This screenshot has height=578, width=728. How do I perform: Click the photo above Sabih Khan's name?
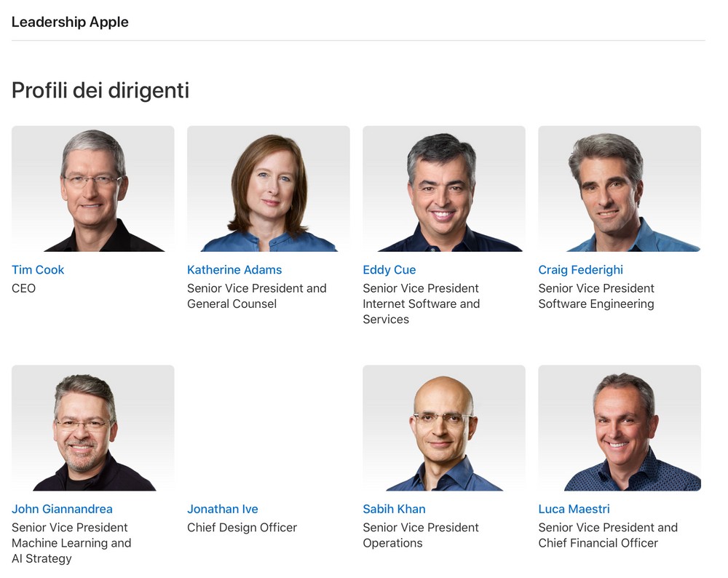[444, 427]
